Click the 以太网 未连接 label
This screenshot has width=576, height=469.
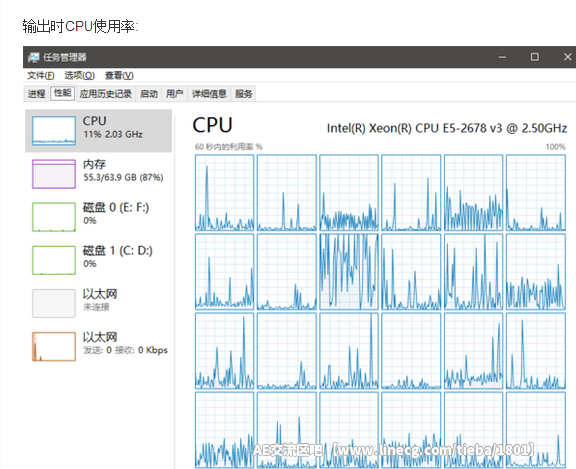click(x=100, y=300)
